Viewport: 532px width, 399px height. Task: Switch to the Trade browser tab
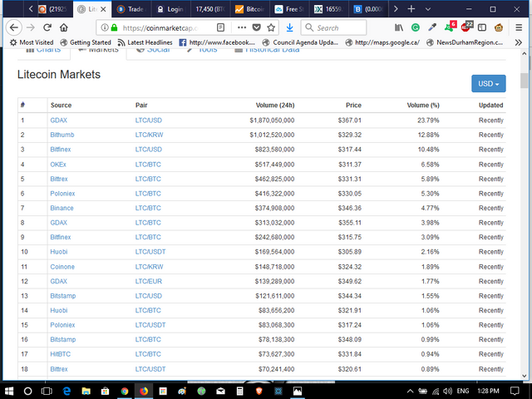point(131,9)
